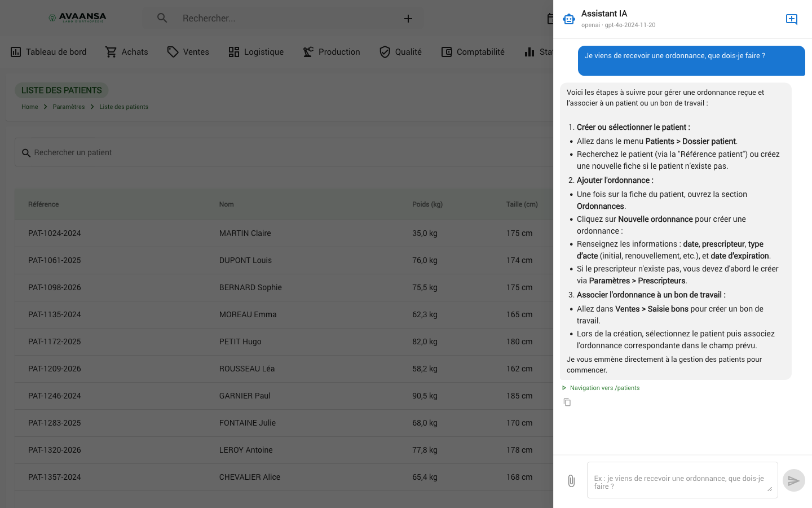812x508 pixels.
Task: Go to Home breadcrumb link
Action: (x=30, y=107)
